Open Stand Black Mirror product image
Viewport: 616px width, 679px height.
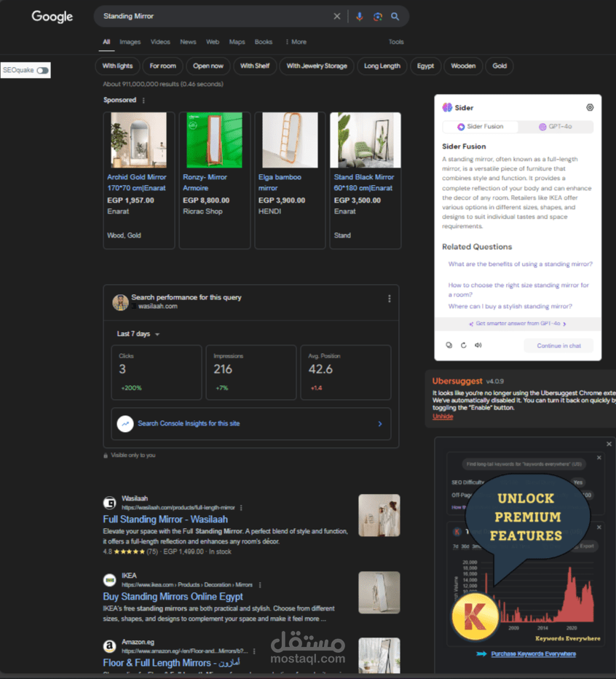[x=366, y=140]
